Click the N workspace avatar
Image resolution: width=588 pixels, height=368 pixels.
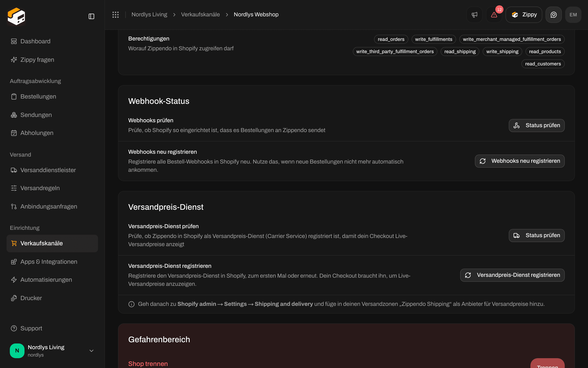[17, 351]
